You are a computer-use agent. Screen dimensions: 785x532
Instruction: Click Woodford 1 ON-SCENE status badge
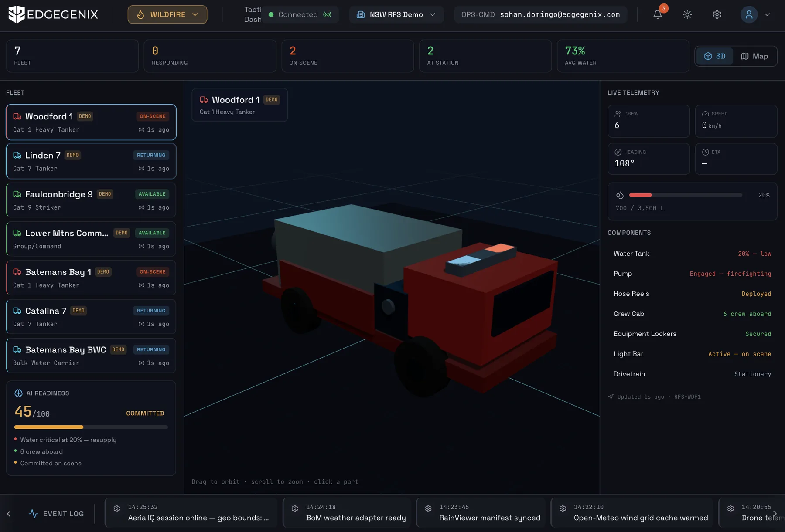point(153,116)
